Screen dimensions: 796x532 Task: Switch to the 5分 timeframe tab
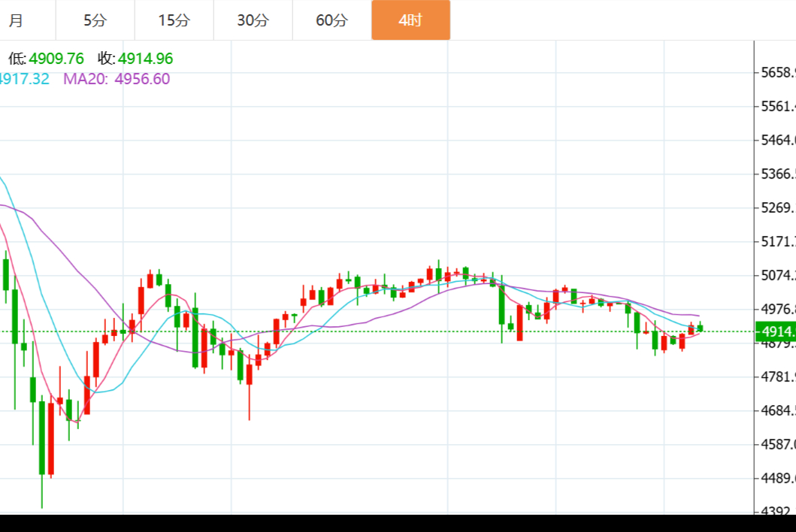pyautogui.click(x=95, y=20)
